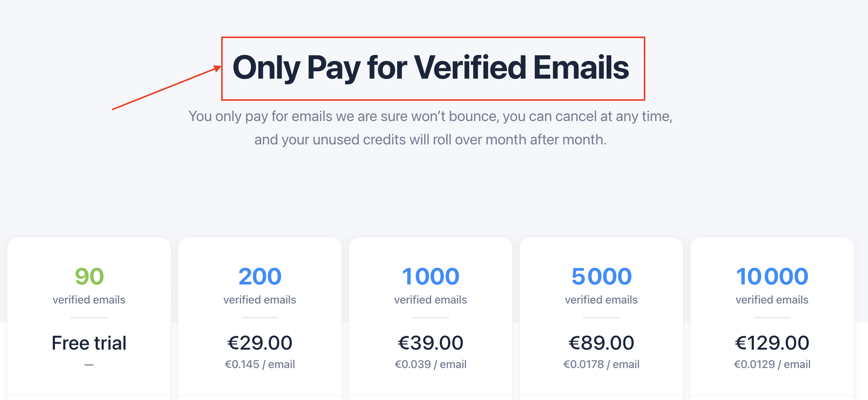The height and width of the screenshot is (400, 868).
Task: Click the €89.00 price
Action: [601, 343]
